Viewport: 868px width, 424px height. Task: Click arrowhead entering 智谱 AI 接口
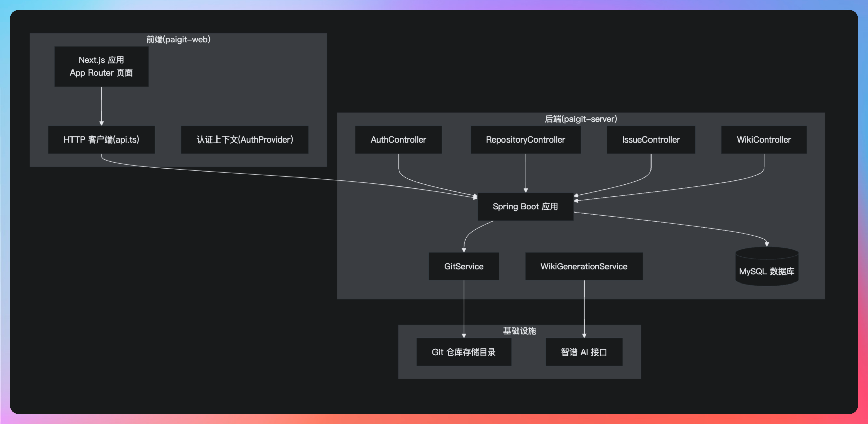(x=584, y=336)
